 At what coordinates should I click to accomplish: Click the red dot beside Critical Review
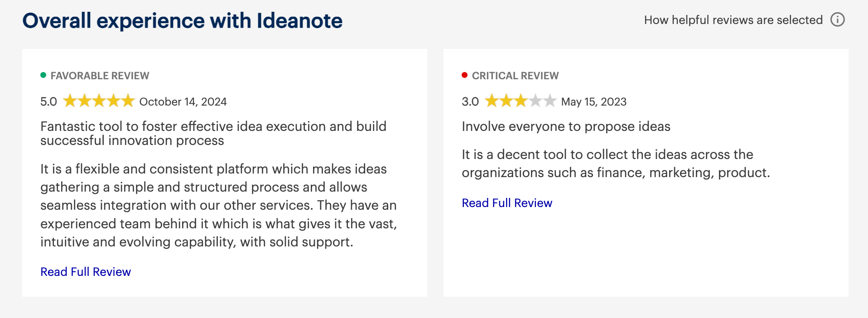click(465, 75)
